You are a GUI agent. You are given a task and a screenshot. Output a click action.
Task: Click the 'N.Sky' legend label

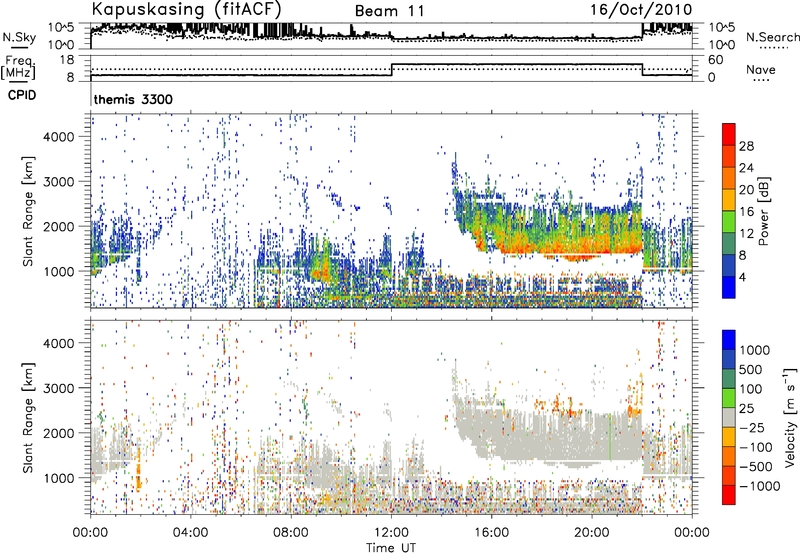click(19, 37)
